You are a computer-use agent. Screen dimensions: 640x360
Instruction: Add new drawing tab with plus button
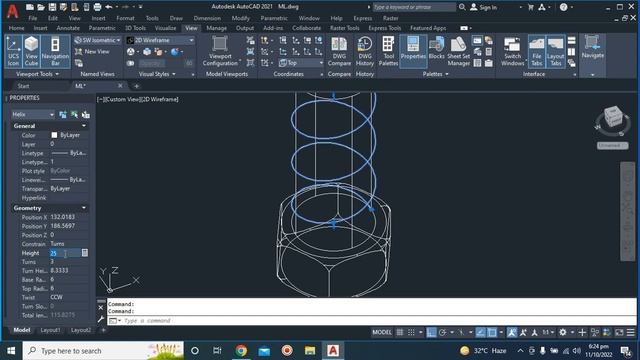136,86
